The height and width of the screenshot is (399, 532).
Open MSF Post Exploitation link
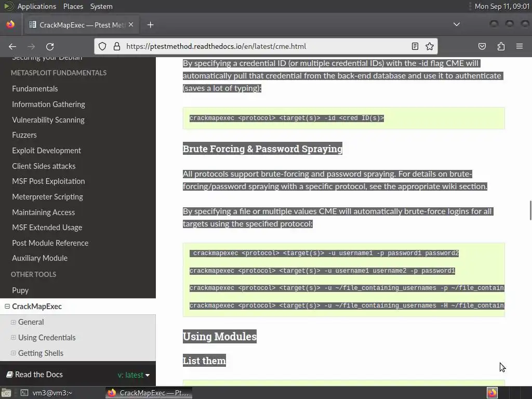(48, 181)
